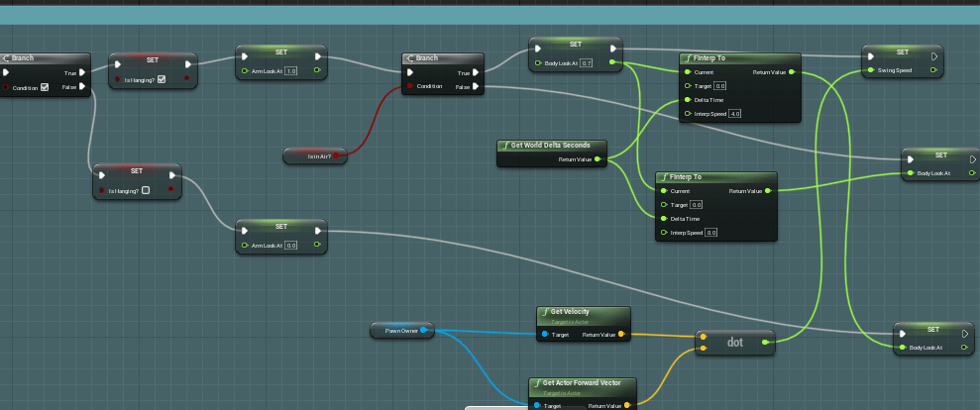Edit the Interp Speed 4.0 field

tap(735, 114)
